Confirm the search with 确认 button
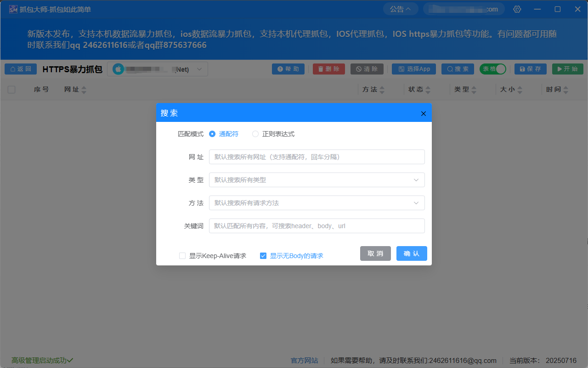Image resolution: width=588 pixels, height=368 pixels. pos(411,253)
